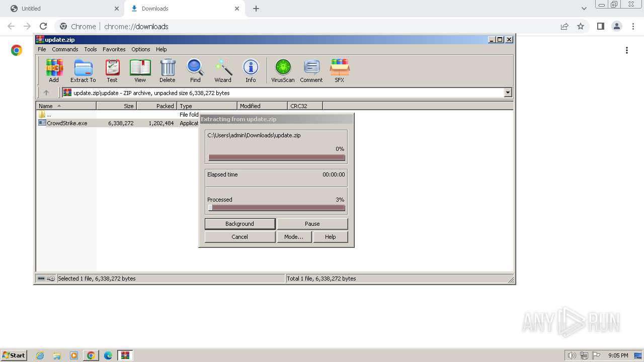This screenshot has width=644, height=362.
Task: Sort by Name column header
Action: point(66,106)
